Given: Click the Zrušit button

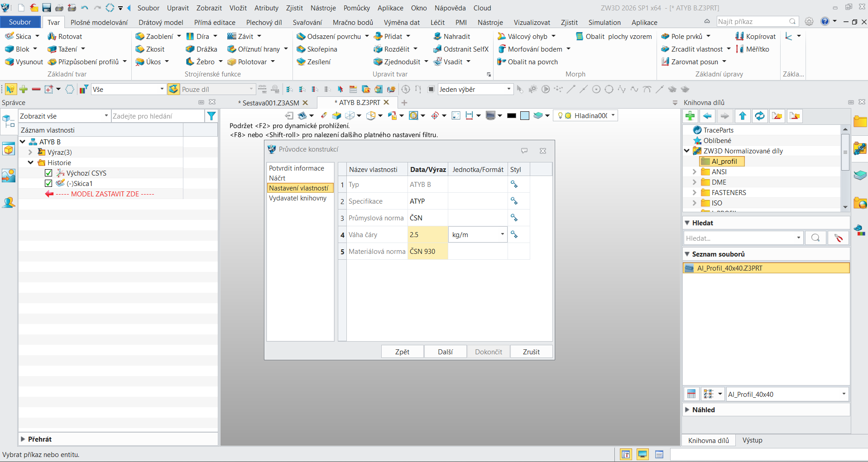Looking at the screenshot, I should tap(531, 352).
